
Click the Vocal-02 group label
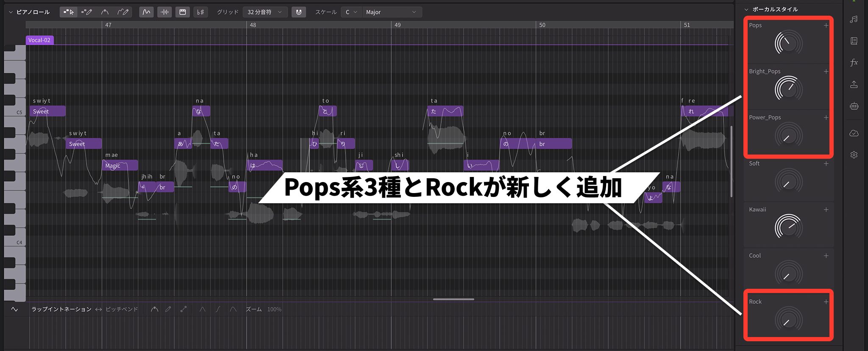coord(39,40)
